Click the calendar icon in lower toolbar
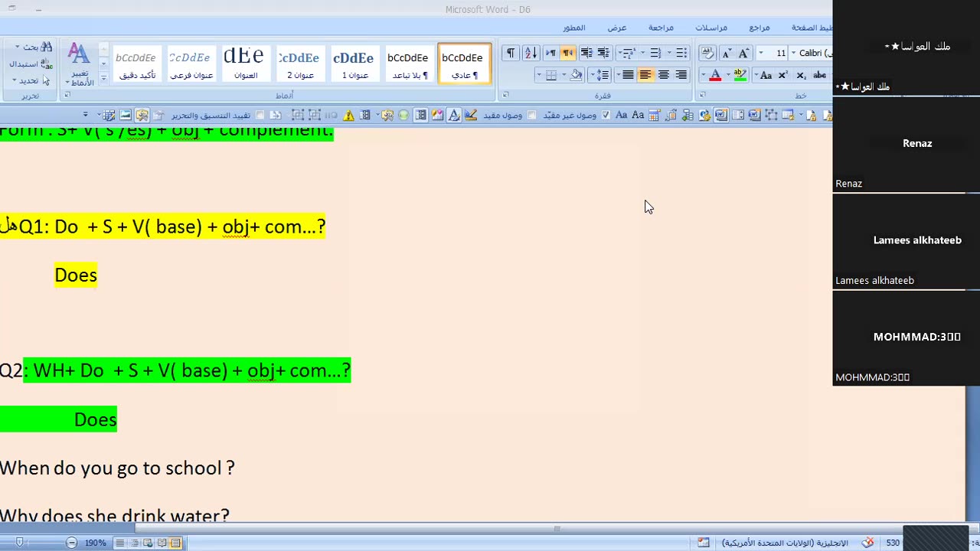This screenshot has height=551, width=980. (x=655, y=116)
